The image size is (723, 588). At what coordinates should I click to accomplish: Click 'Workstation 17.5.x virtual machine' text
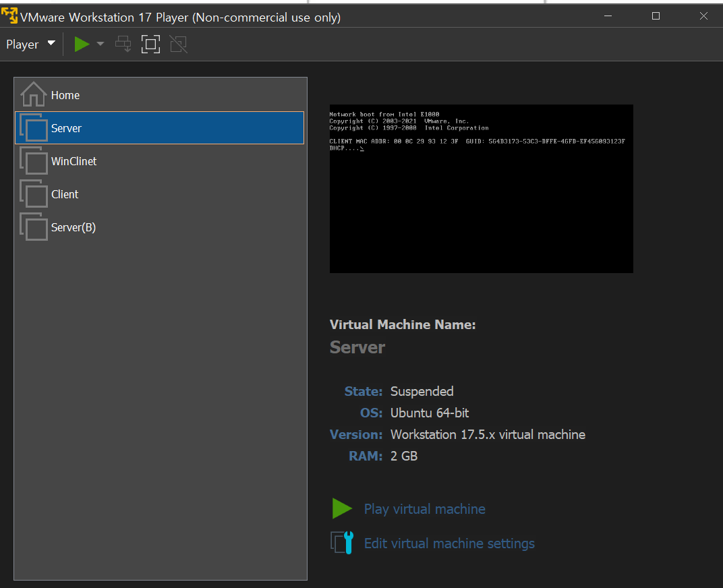tap(488, 434)
